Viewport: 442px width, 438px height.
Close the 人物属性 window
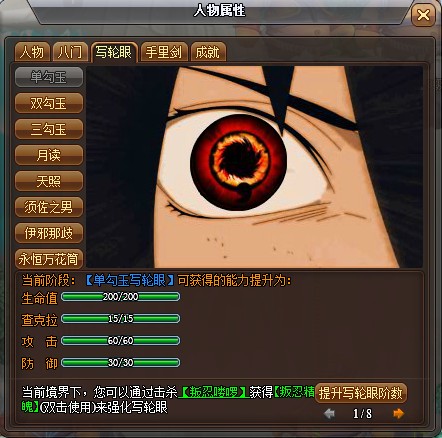pyautogui.click(x=423, y=15)
